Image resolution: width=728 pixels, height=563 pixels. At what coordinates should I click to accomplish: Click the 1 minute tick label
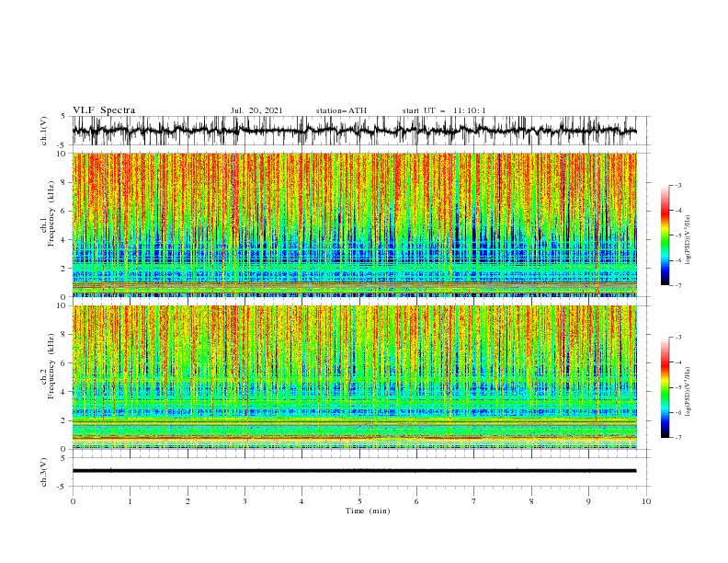(130, 501)
